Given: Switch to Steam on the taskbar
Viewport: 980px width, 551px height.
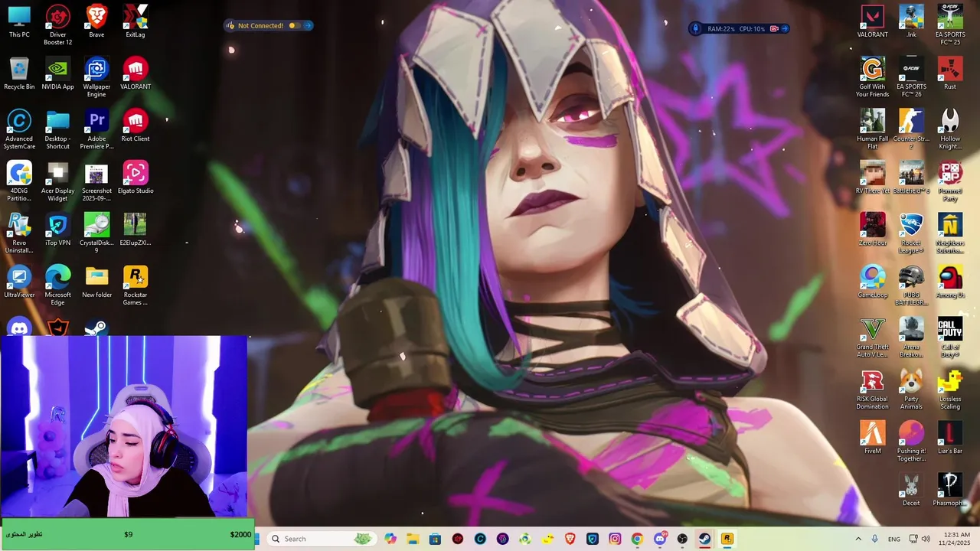Looking at the screenshot, I should (x=704, y=539).
